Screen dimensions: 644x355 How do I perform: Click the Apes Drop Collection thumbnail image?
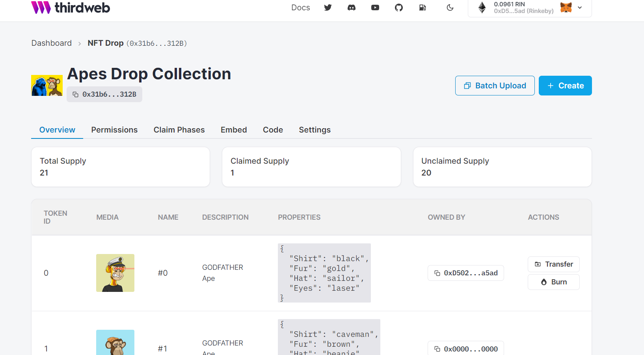pos(47,86)
